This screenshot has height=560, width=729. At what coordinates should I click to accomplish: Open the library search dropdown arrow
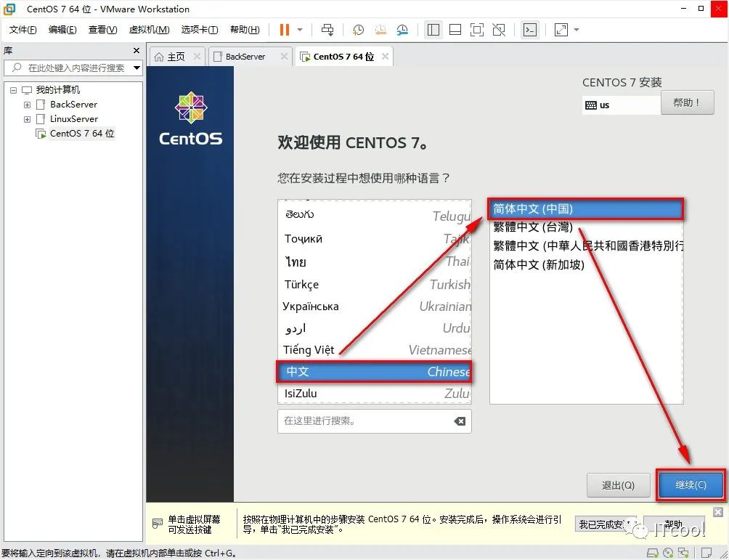pyautogui.click(x=137, y=68)
